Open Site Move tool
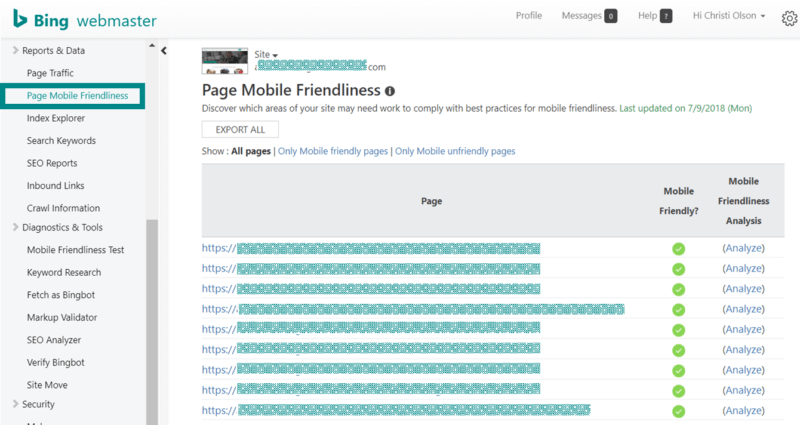 click(x=47, y=385)
